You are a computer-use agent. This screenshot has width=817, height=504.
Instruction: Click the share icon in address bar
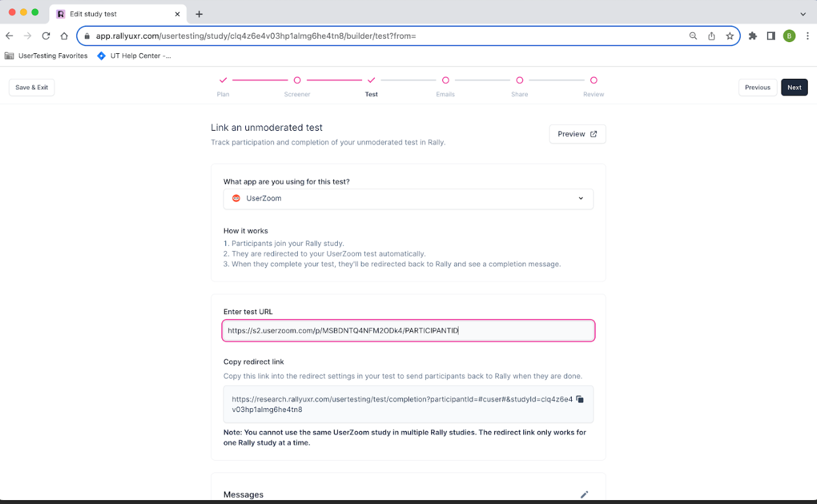tap(712, 36)
